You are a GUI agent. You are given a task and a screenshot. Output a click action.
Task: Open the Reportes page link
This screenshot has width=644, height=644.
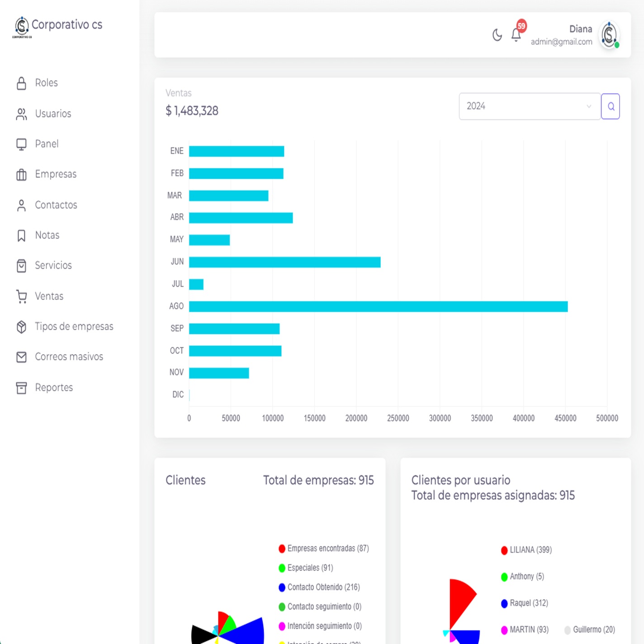click(x=54, y=388)
